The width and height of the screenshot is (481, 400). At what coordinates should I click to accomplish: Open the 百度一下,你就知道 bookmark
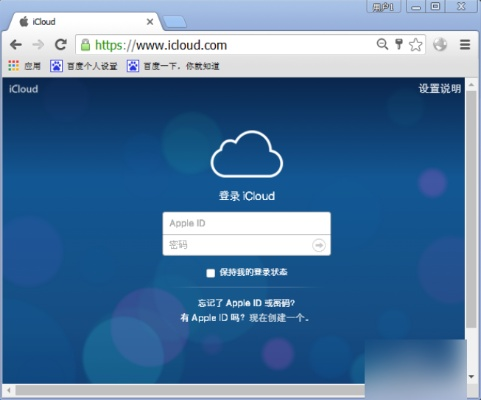coord(173,66)
